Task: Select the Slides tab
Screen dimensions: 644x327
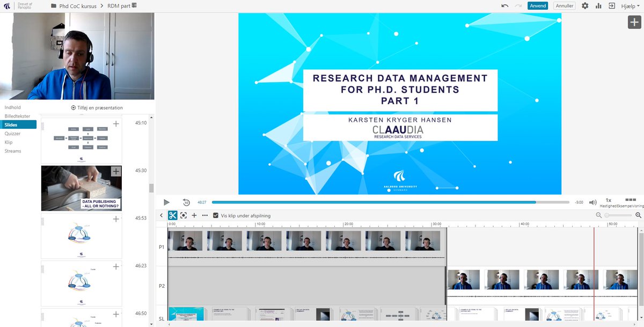Action: click(x=18, y=125)
